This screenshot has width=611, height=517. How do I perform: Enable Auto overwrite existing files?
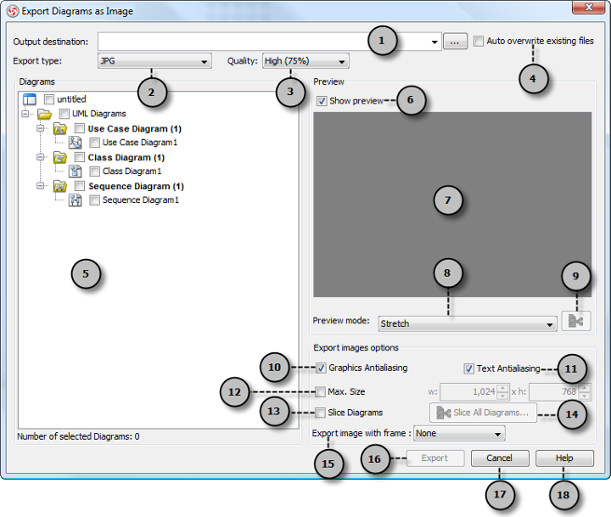click(x=479, y=41)
